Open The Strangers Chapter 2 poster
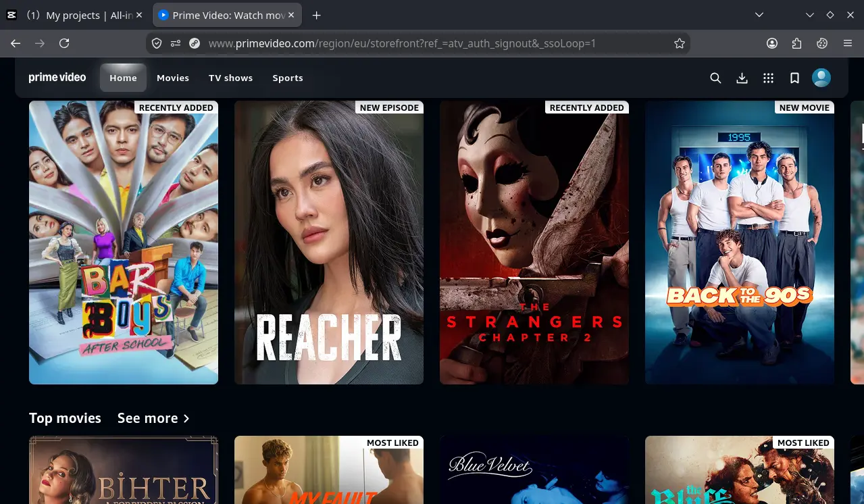Viewport: 864px width, 504px height. (x=534, y=243)
